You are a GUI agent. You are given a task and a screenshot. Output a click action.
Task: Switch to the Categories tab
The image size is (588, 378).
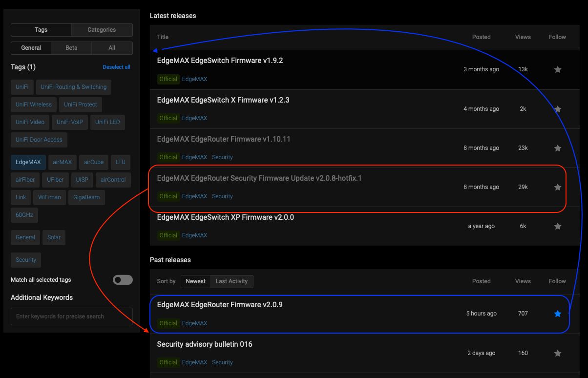pyautogui.click(x=102, y=30)
